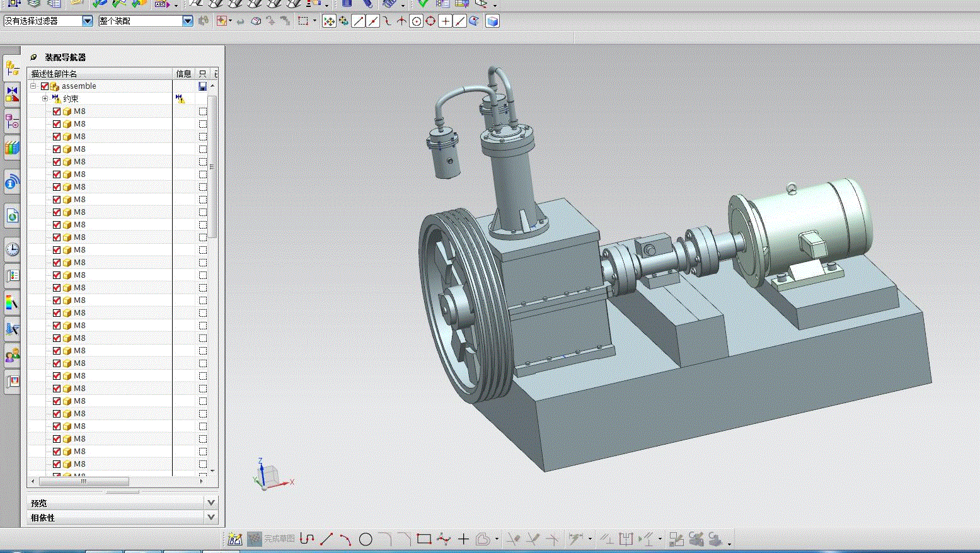
Task: Click the 信息 column header
Action: (x=183, y=74)
